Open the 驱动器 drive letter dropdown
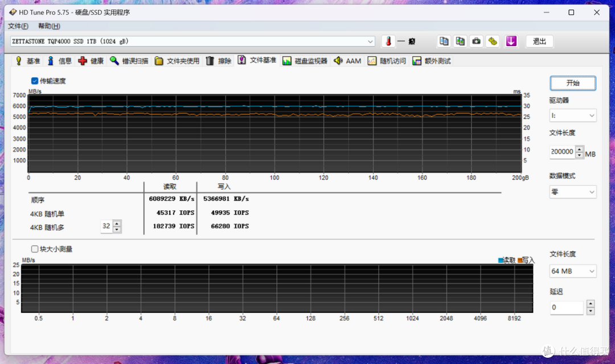The height and width of the screenshot is (364, 615). click(573, 115)
